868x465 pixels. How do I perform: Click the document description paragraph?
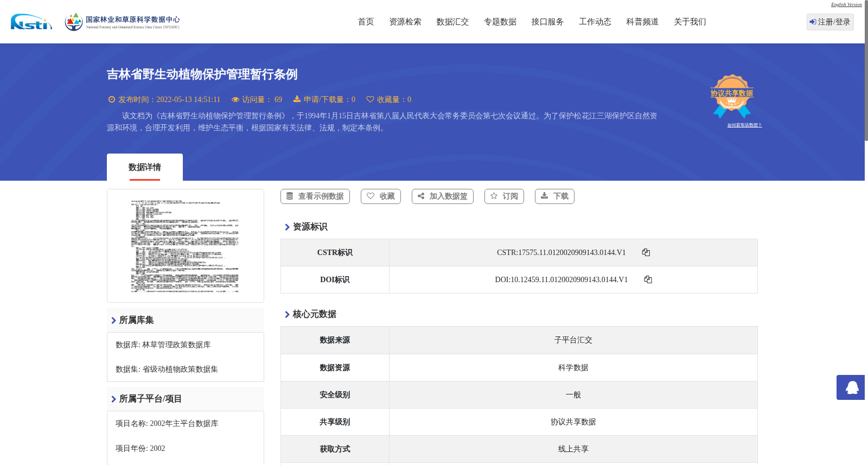(382, 122)
